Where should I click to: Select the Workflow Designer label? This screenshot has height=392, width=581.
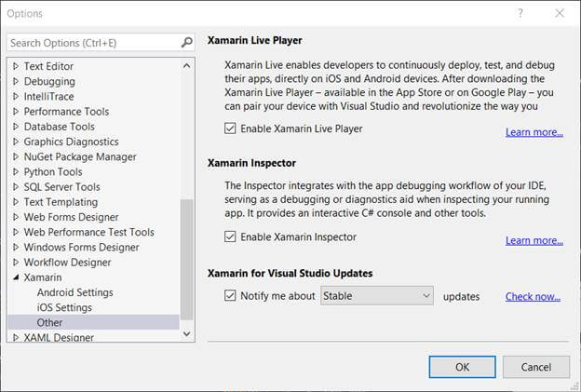click(x=67, y=263)
